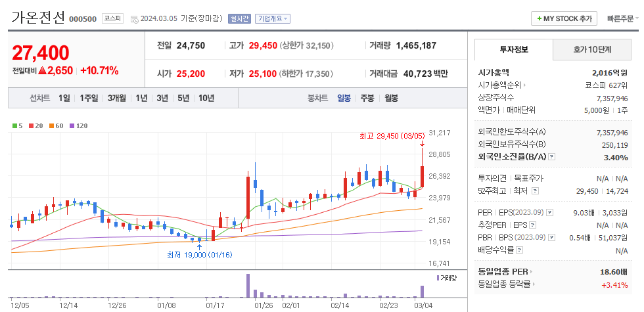Click the plus icon in MY STOCK 추가
The height and width of the screenshot is (312, 644).
(539, 18)
